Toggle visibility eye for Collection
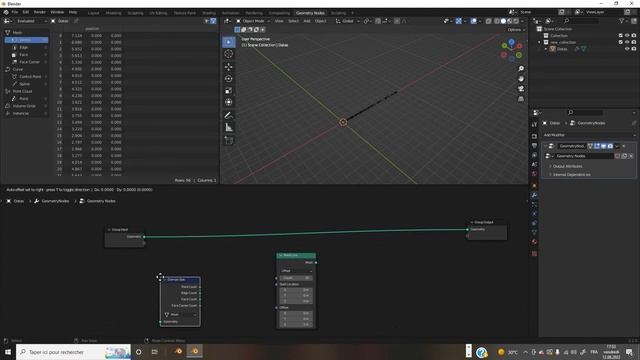 point(627,36)
